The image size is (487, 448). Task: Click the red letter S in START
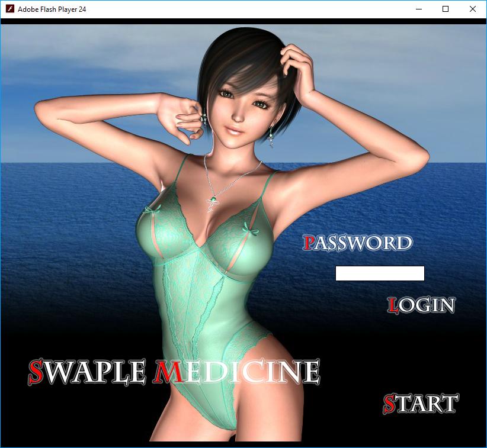pyautogui.click(x=390, y=404)
